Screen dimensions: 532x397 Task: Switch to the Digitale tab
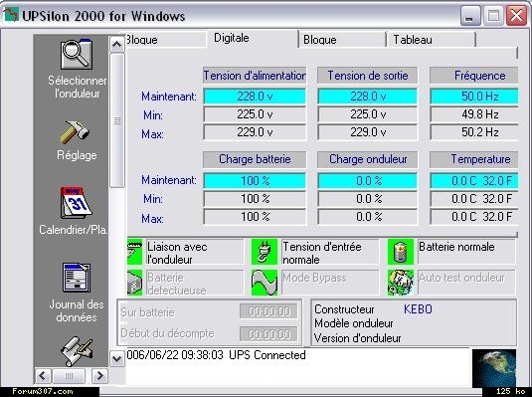pyautogui.click(x=253, y=39)
